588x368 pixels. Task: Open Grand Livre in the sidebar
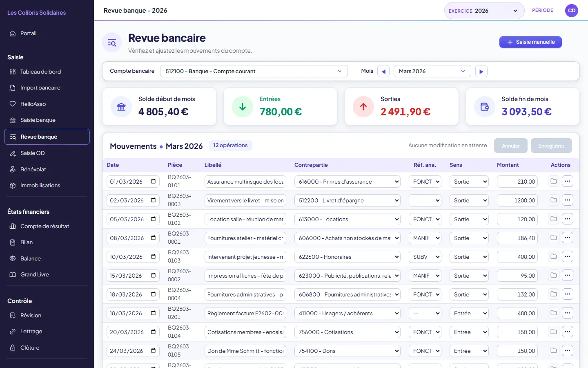[47, 275]
